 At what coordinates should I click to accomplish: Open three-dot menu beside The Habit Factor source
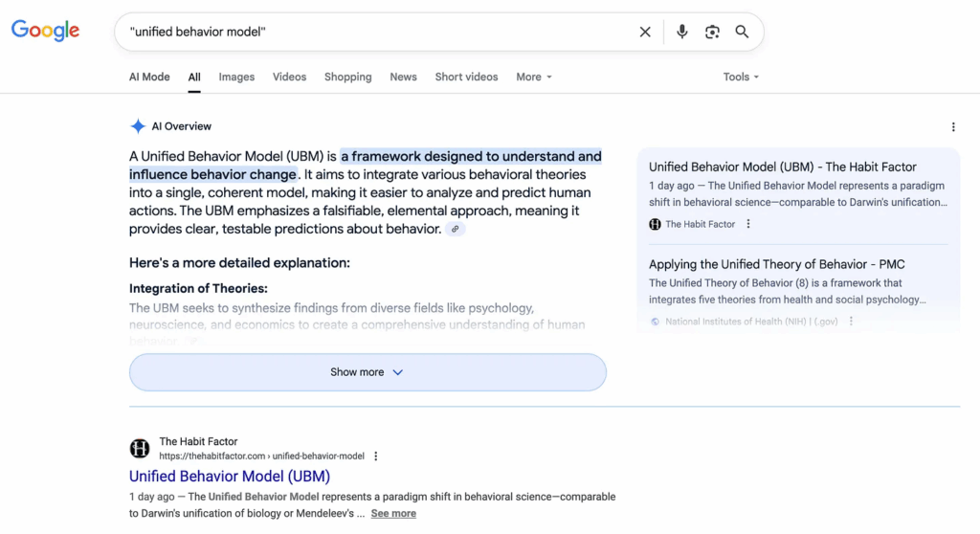(x=748, y=224)
